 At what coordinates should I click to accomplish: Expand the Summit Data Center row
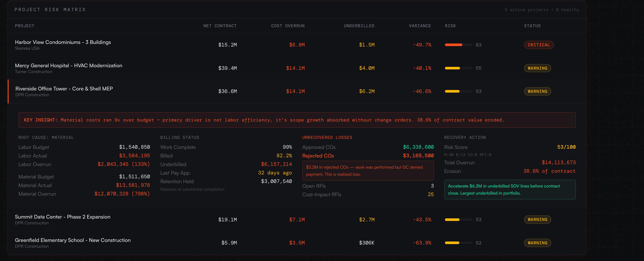[x=63, y=217]
